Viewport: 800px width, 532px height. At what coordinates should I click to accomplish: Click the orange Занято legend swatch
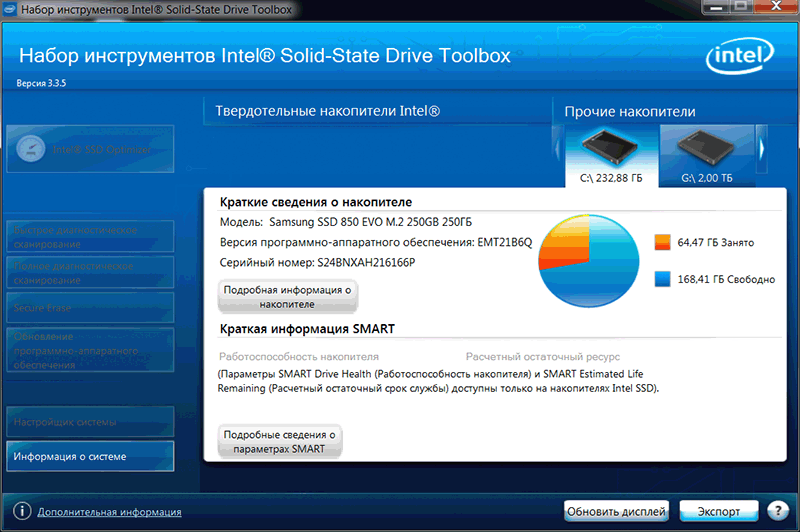662,242
